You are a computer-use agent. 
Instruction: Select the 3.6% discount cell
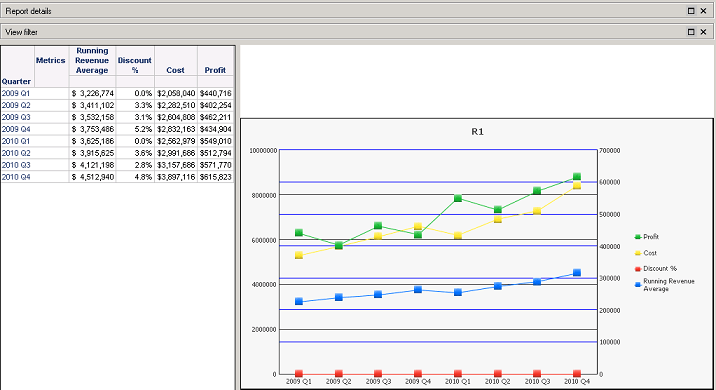pyautogui.click(x=135, y=153)
